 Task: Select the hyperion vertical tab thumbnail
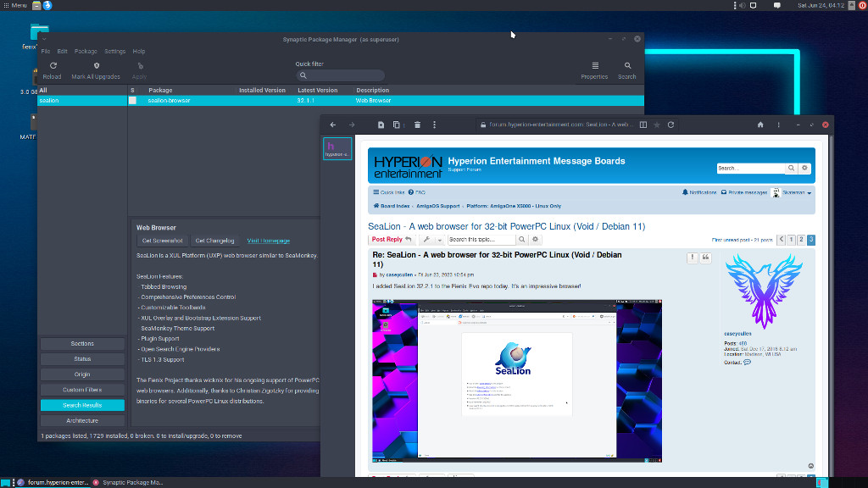pyautogui.click(x=337, y=149)
